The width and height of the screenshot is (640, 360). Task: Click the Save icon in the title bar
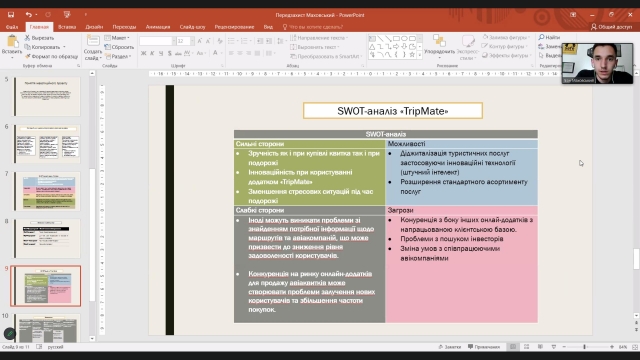click(x=11, y=15)
